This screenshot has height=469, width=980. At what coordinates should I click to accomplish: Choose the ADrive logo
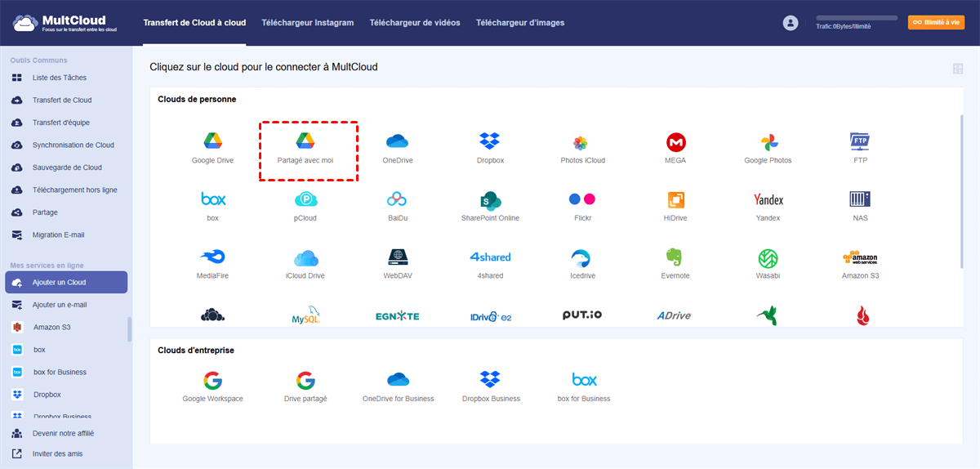click(x=675, y=315)
